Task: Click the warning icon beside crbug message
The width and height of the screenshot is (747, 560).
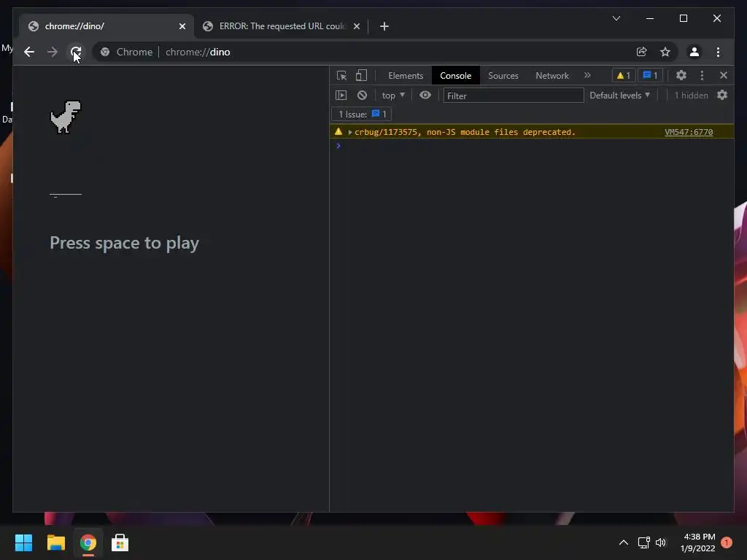Action: [x=338, y=131]
